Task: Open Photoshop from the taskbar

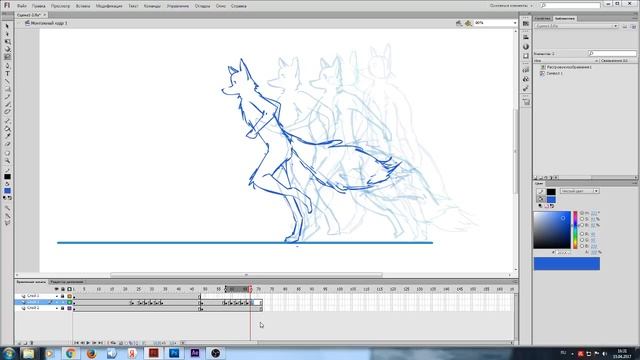Action: point(174,353)
